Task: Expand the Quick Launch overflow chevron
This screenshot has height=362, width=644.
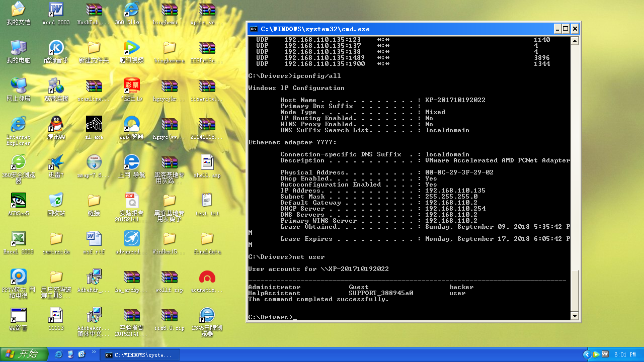Action: point(94,352)
